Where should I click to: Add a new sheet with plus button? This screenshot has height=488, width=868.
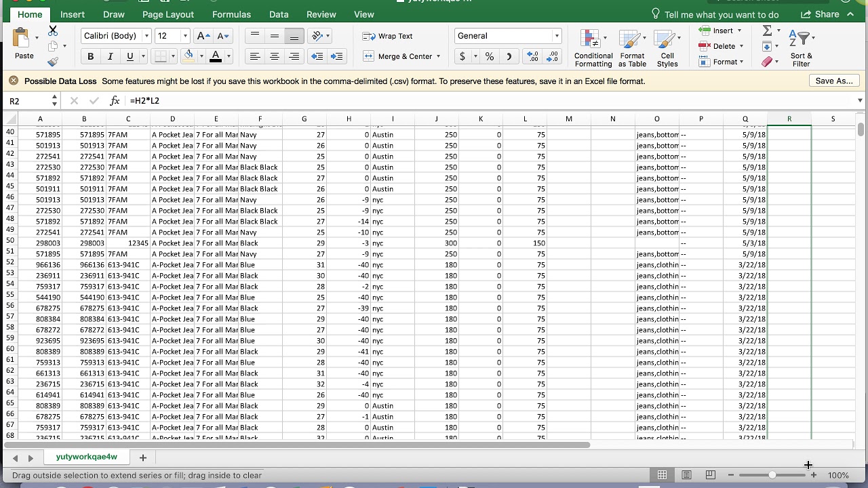142,457
